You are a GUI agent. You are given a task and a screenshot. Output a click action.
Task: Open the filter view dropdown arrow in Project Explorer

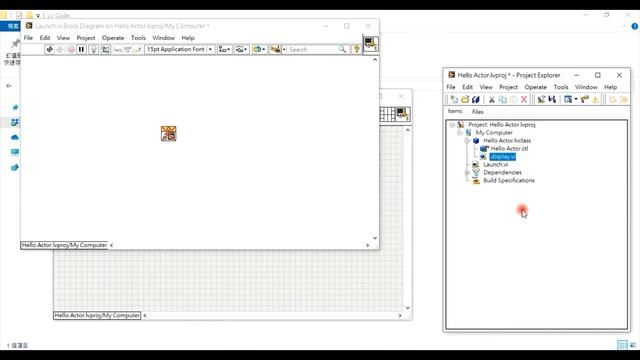point(576,99)
